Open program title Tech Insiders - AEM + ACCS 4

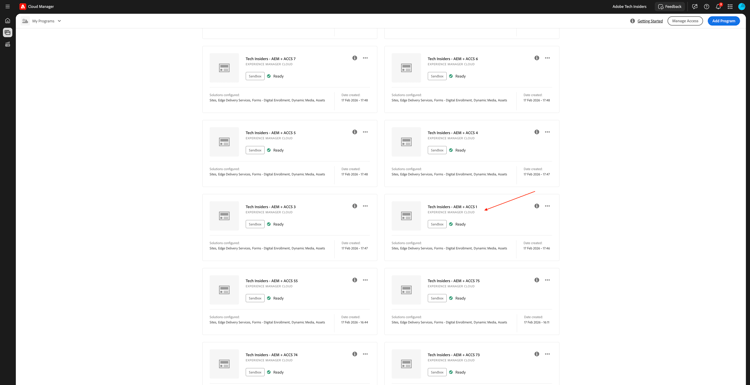coord(452,132)
